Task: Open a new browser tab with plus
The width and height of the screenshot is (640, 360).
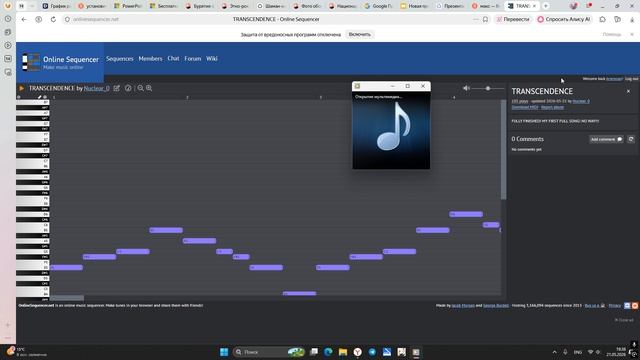Action: point(546,6)
